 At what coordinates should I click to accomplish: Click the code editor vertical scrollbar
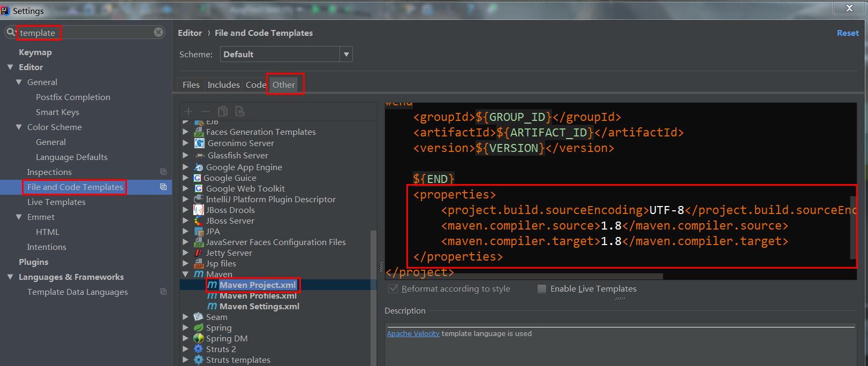pos(854,227)
